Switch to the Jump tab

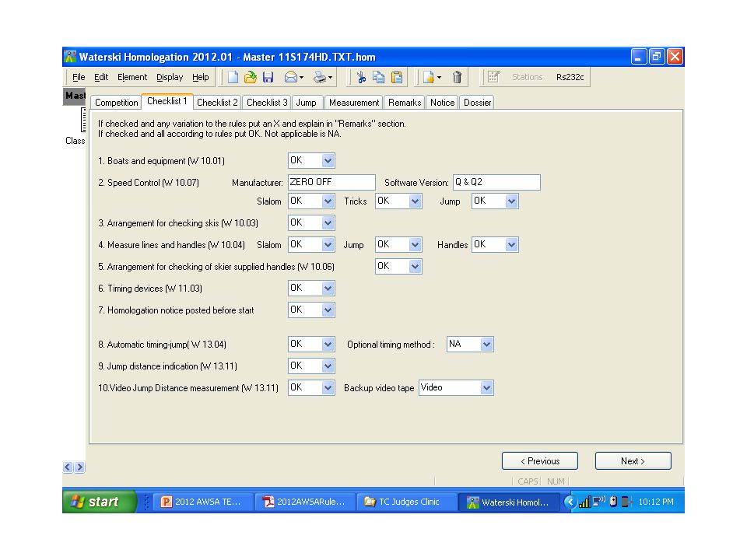pyautogui.click(x=306, y=103)
